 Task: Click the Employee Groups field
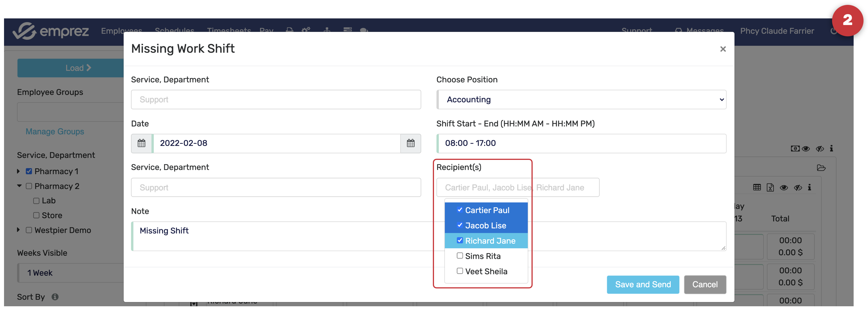point(71,112)
